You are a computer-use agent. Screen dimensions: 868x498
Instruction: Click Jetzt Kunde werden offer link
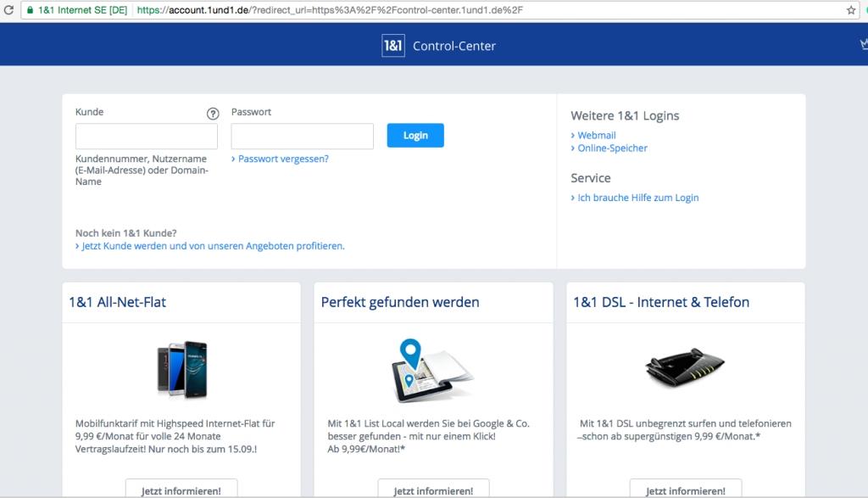(213, 246)
